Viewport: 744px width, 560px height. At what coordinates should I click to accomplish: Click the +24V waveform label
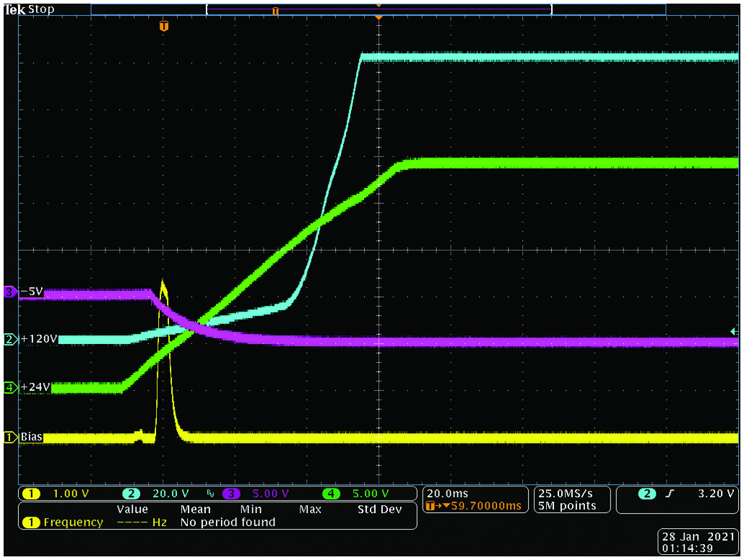pos(35,388)
